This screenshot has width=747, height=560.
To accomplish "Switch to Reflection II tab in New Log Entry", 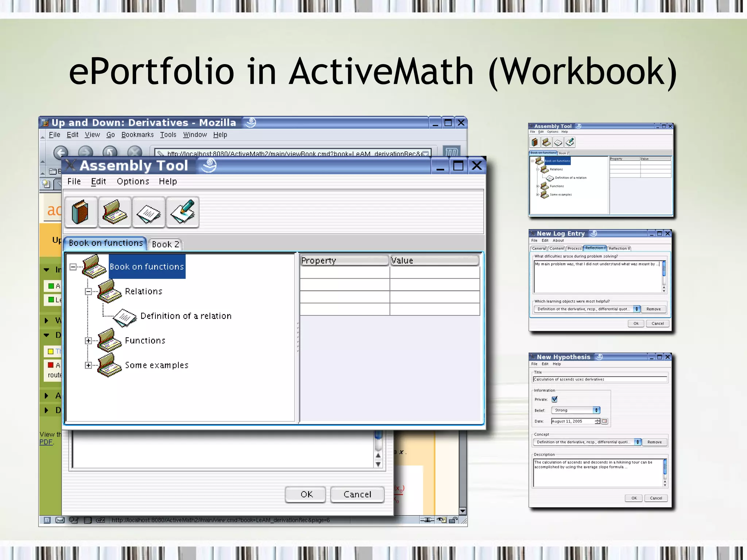I will [619, 249].
